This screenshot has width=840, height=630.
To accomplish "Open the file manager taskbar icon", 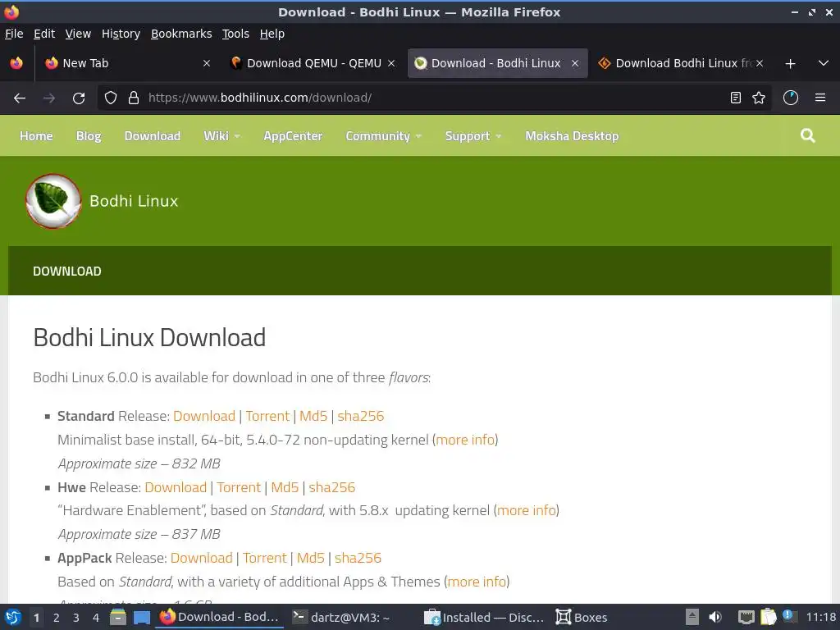I will (x=118, y=617).
